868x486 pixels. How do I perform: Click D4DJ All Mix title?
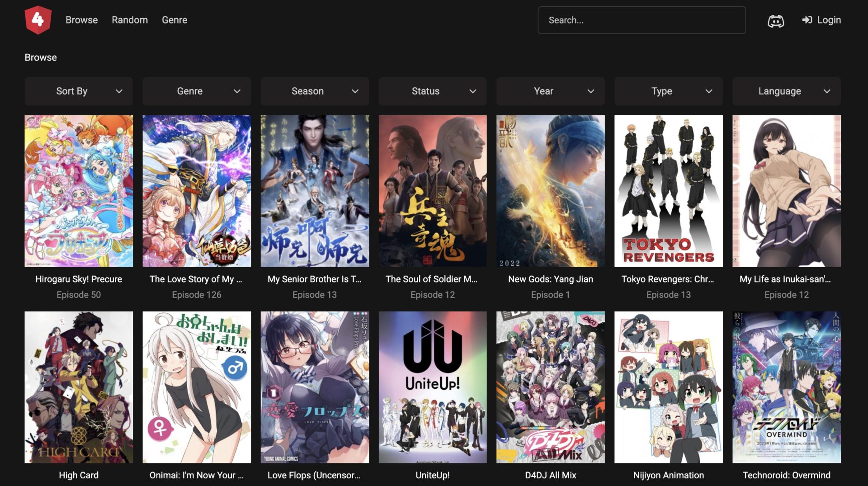click(x=551, y=475)
